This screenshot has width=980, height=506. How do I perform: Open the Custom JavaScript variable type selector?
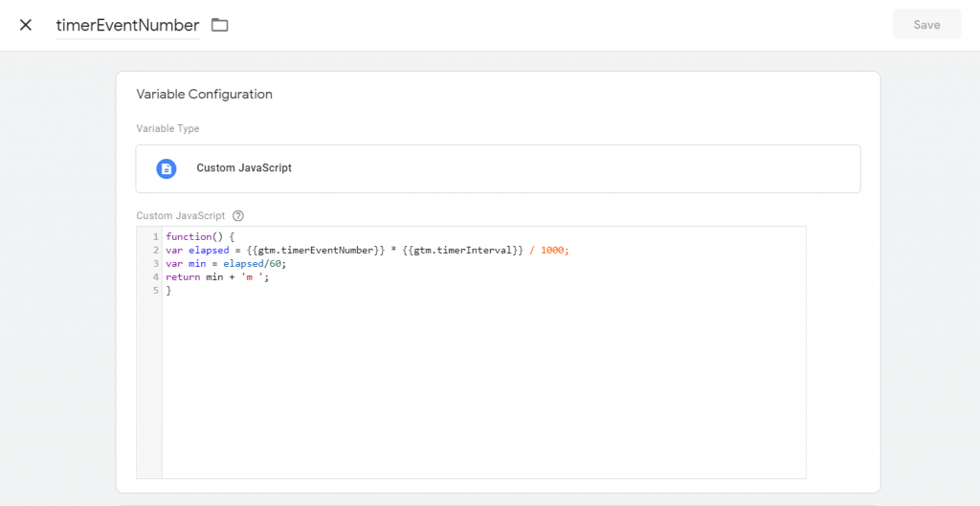[x=498, y=168]
